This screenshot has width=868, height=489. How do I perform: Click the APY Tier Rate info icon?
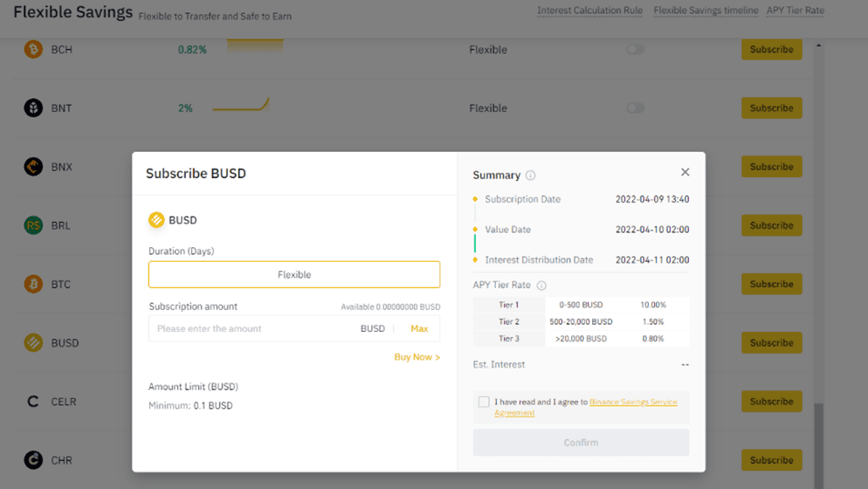tap(541, 286)
